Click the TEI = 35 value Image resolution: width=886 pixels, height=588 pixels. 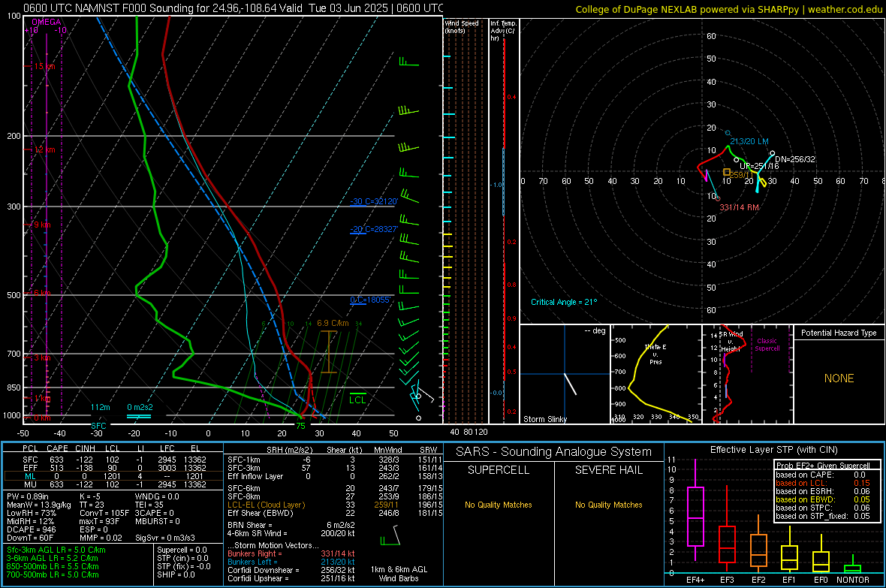tap(149, 505)
